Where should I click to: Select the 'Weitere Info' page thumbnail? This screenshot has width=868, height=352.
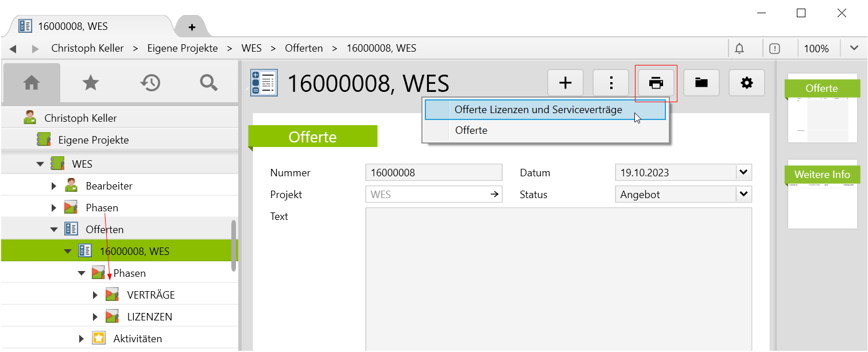[822, 194]
